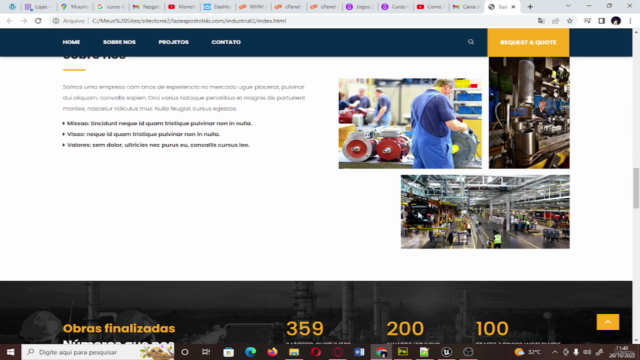Open the 32°C weather widget

click(528, 352)
